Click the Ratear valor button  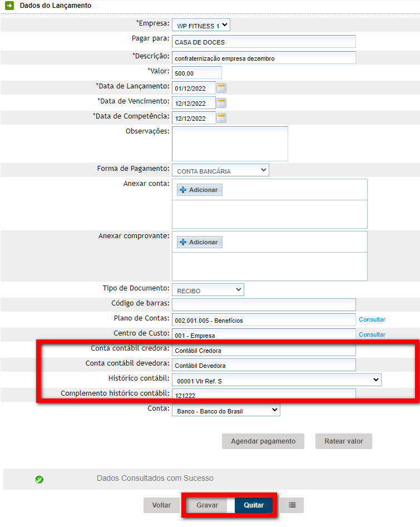click(343, 441)
